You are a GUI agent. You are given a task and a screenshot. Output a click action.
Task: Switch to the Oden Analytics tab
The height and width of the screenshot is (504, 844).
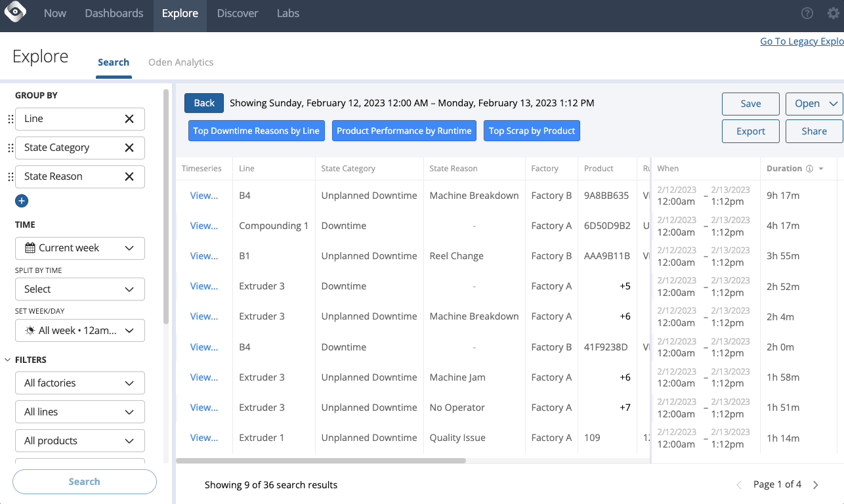pyautogui.click(x=180, y=62)
